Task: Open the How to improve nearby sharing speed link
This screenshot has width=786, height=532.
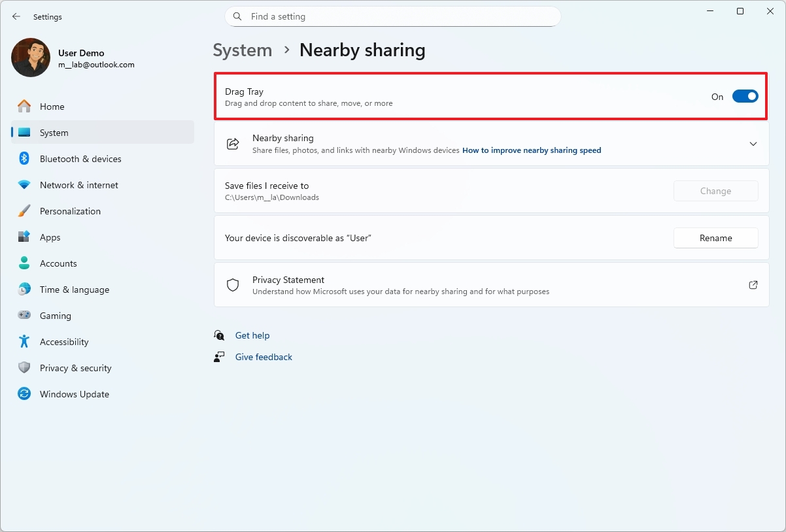Action: (531, 150)
